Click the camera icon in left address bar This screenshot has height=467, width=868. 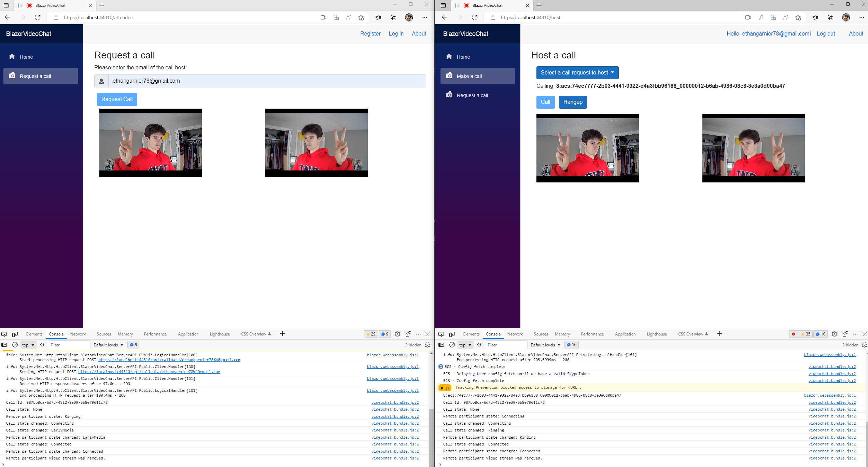[x=323, y=17]
